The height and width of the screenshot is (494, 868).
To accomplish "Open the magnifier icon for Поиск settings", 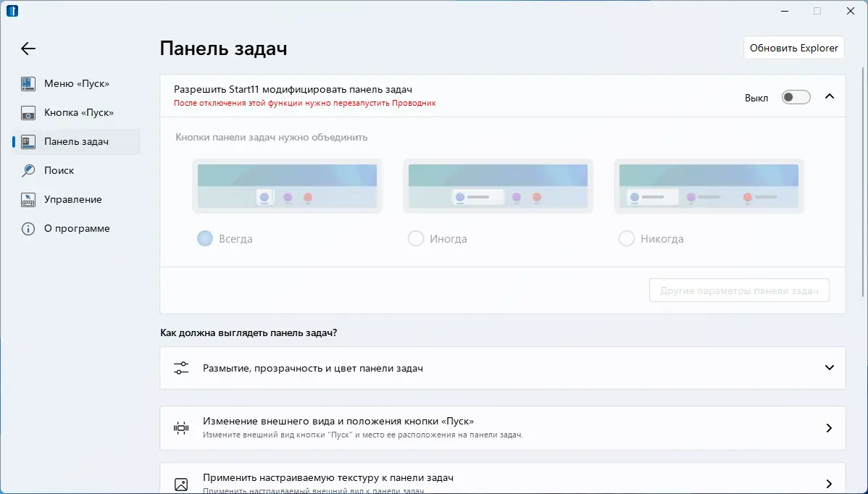I will pos(28,170).
